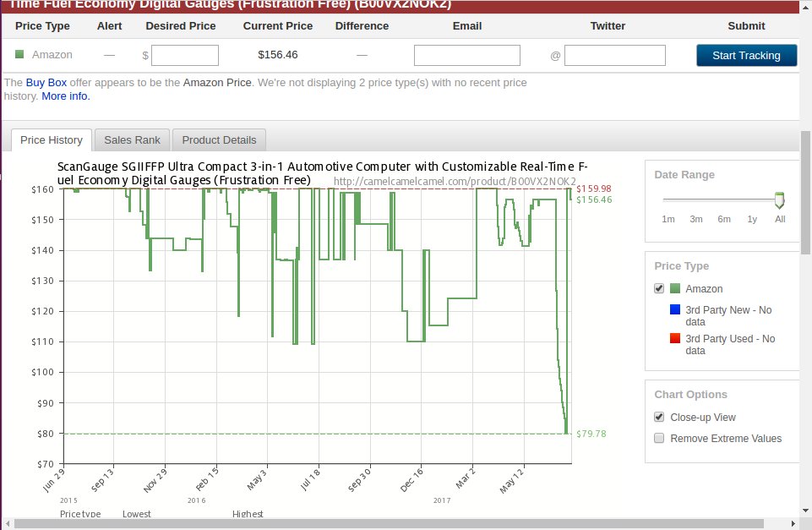Set date range to 1m

(x=668, y=219)
